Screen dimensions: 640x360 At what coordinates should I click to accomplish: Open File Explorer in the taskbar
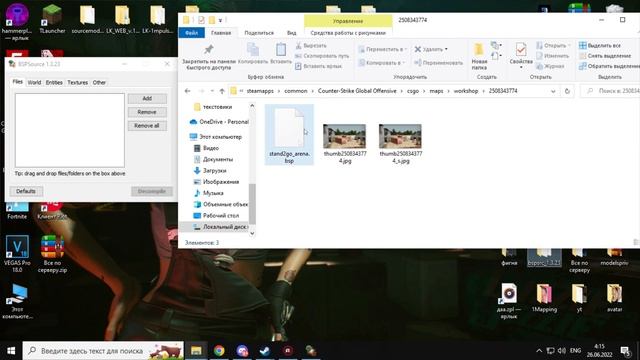pyautogui.click(x=196, y=351)
